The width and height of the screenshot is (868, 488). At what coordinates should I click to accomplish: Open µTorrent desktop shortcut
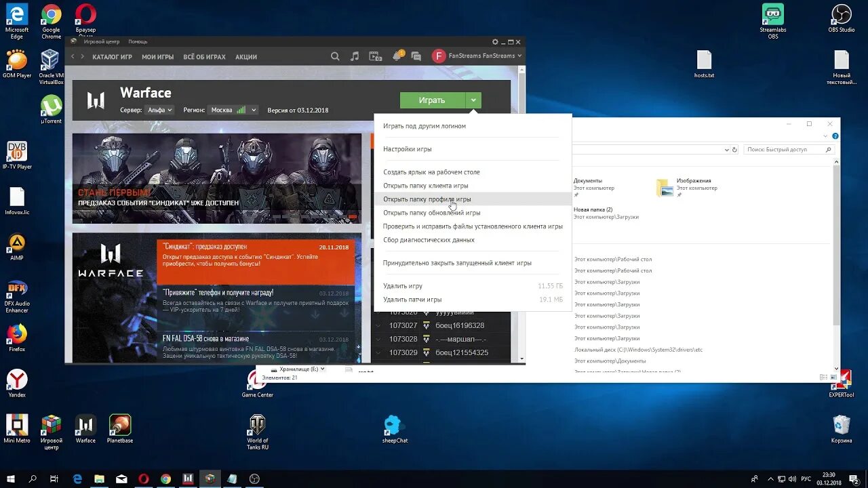coord(51,109)
